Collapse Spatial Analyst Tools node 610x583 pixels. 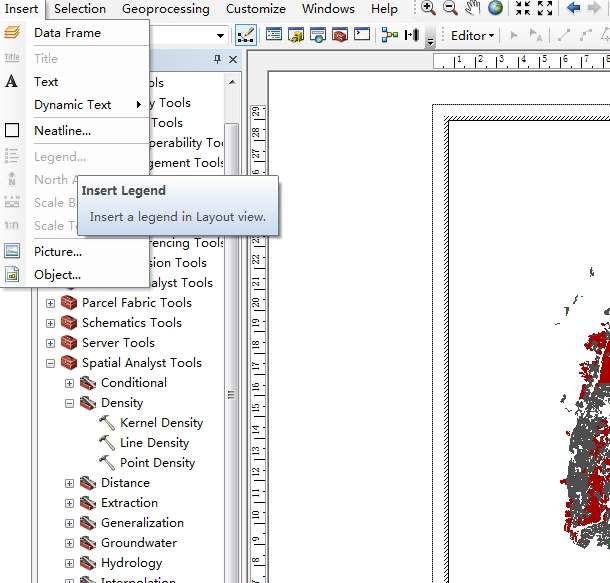click(x=50, y=363)
